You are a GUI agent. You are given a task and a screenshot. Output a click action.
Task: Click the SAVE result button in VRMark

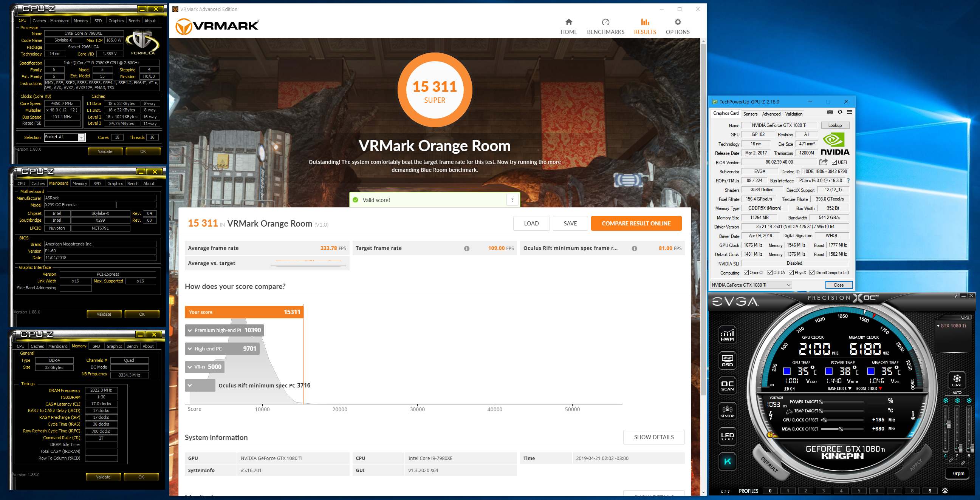[x=570, y=223]
